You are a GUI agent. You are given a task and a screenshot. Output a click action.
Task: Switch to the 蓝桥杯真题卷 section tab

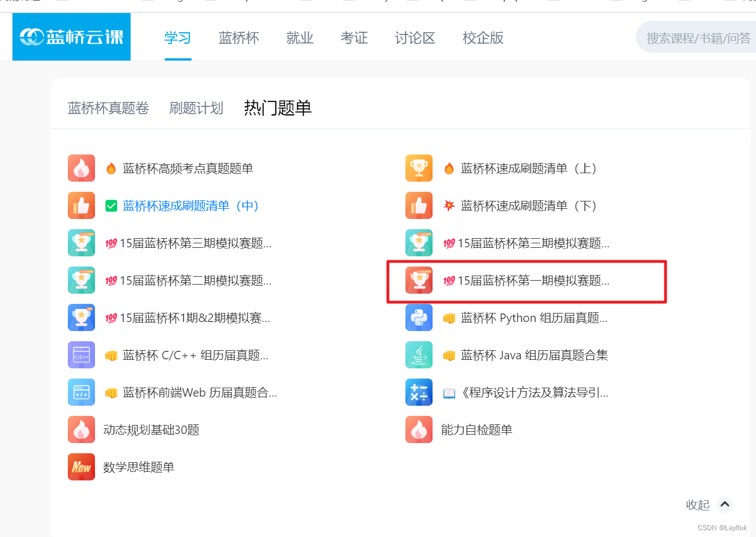(x=109, y=108)
